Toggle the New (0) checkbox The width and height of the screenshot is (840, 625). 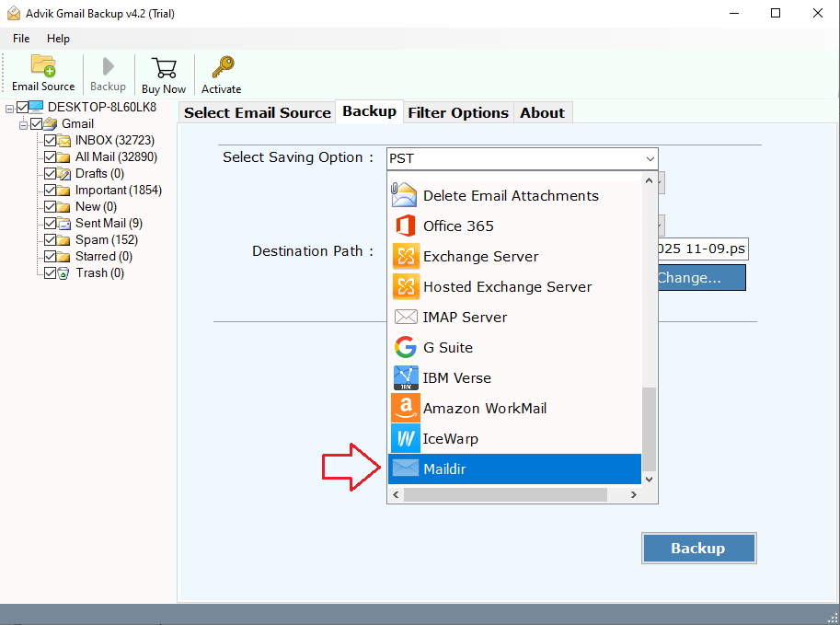point(51,207)
